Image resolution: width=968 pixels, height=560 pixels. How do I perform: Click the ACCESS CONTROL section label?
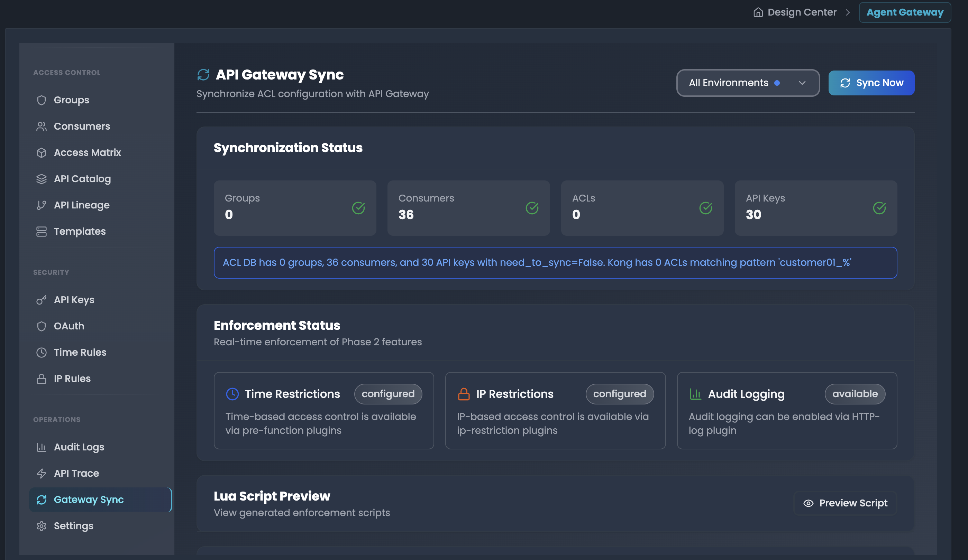(x=67, y=73)
